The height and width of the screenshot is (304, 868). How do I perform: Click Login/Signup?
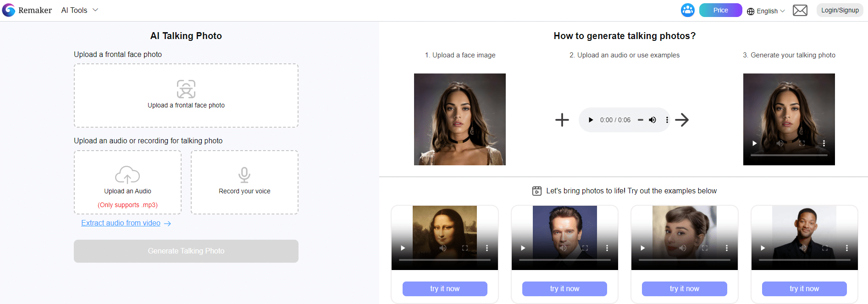click(840, 10)
